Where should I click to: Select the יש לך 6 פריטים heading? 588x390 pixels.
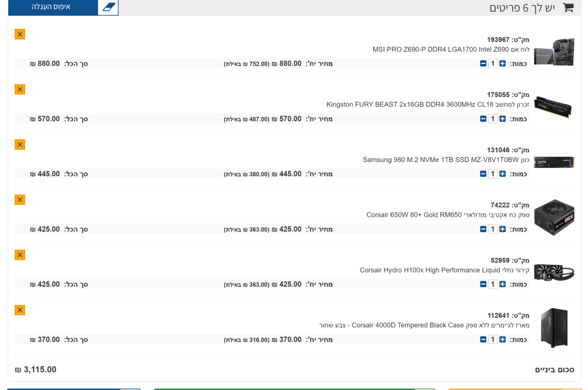pos(522,8)
